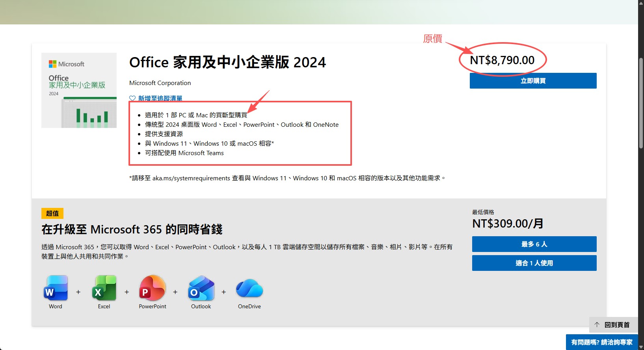Click the 最低價格 label
The width and height of the screenshot is (644, 350).
click(x=483, y=212)
